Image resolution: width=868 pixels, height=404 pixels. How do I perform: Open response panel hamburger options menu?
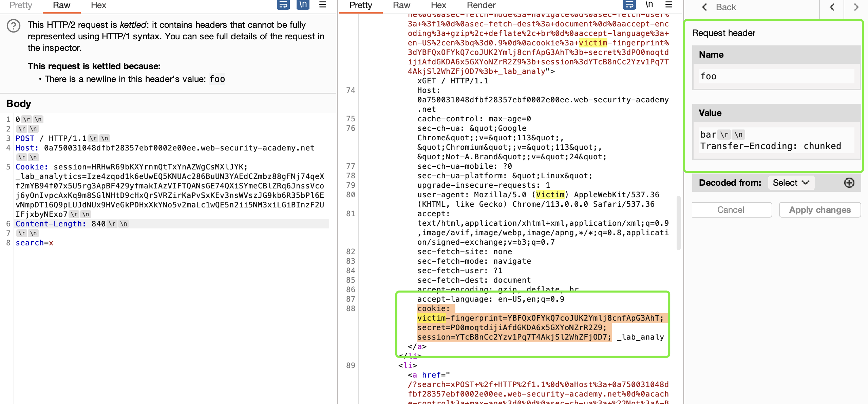668,5
